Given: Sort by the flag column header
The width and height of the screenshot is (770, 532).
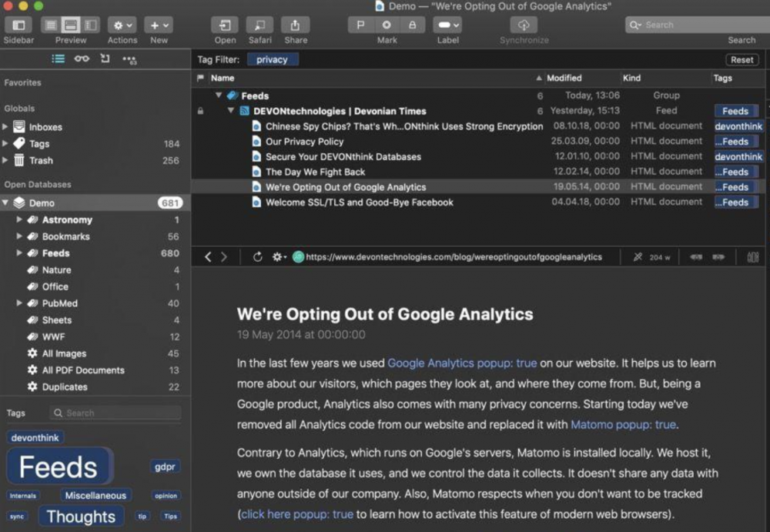Looking at the screenshot, I should coord(200,78).
